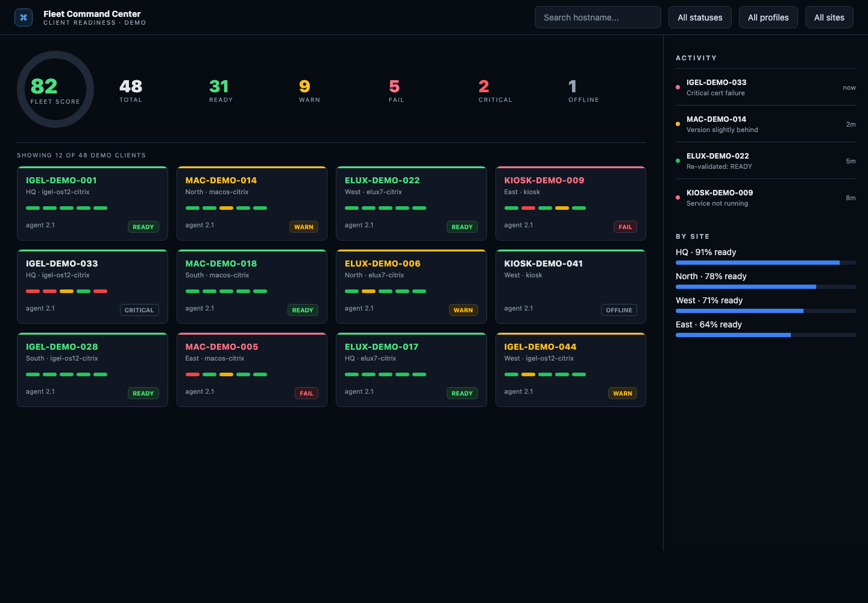868x603 pixels.
Task: Open the IGEL-DEMO-001 client card
Action: coord(92,203)
